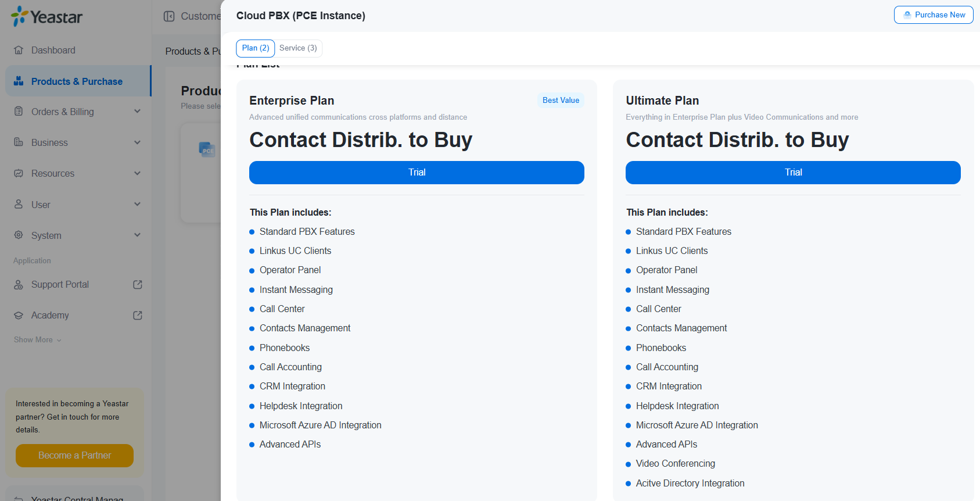Viewport: 980px width, 501px height.
Task: Start Trial for the Enterprise Plan
Action: tap(417, 173)
